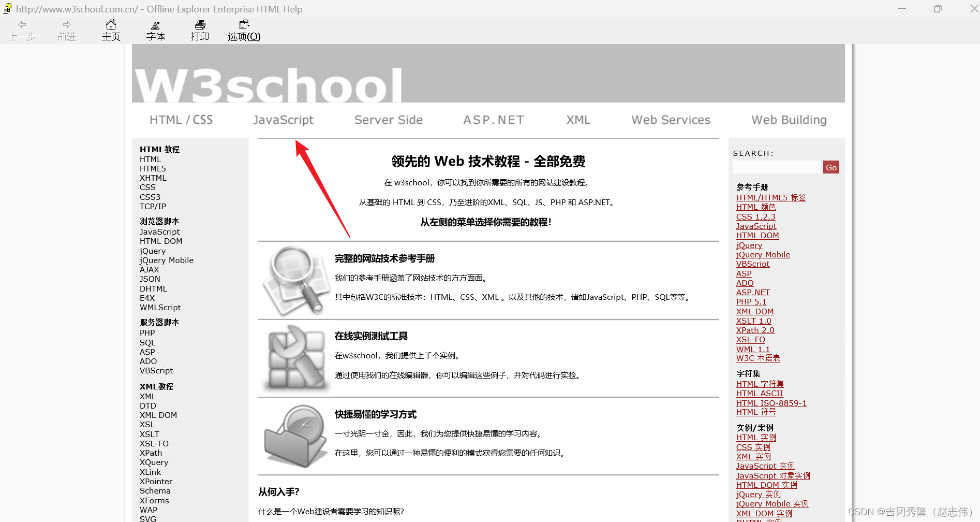Open HTML ISO-8859-1 link

771,403
